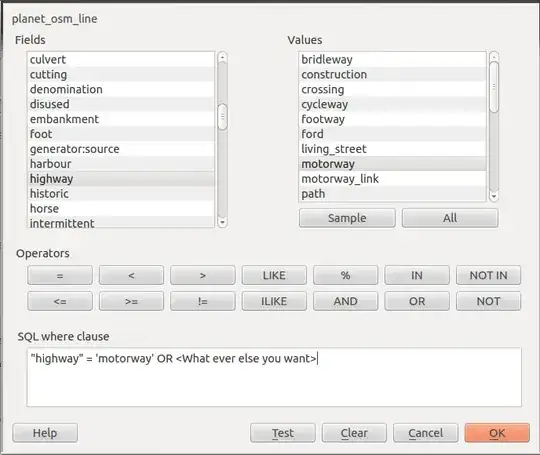Choose the footway value
Image resolution: width=540 pixels, height=455 pixels.
(393, 119)
